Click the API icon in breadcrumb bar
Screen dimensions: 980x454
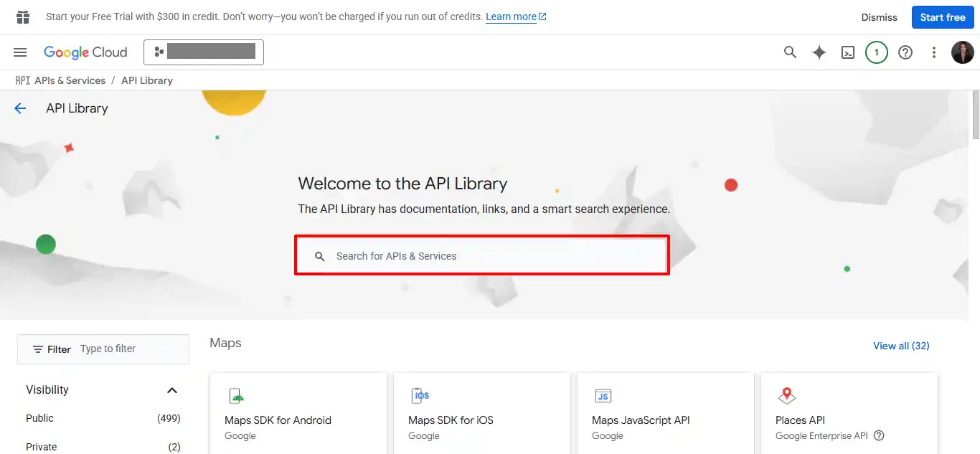point(22,80)
